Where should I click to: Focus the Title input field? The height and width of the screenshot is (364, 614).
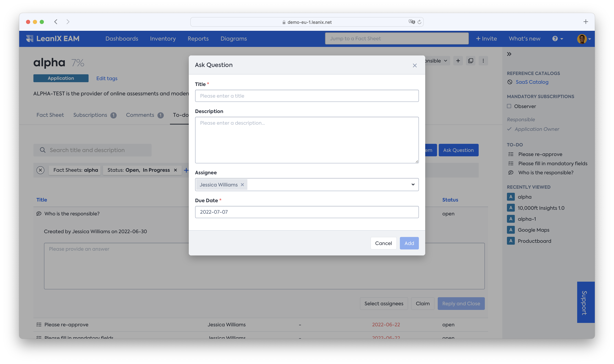pyautogui.click(x=307, y=96)
